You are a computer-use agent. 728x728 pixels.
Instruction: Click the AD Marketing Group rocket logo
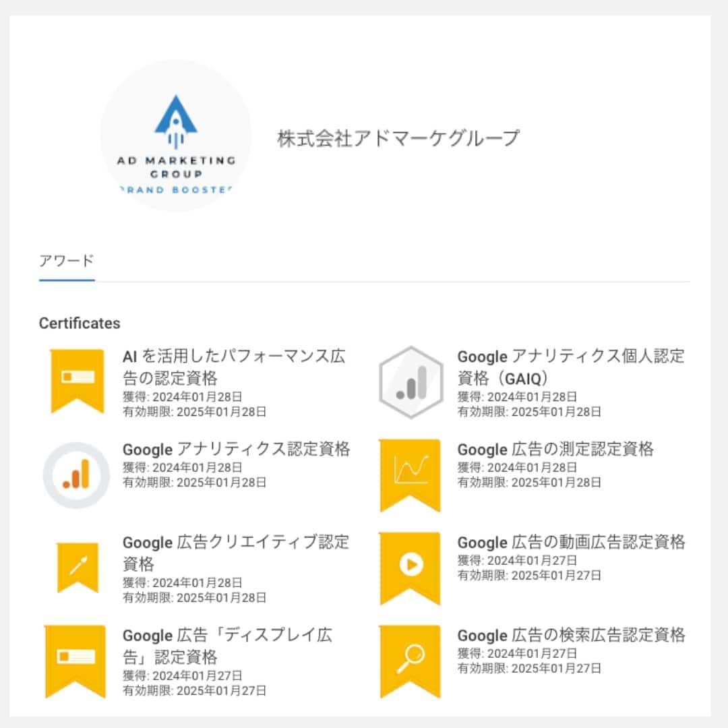(176, 135)
